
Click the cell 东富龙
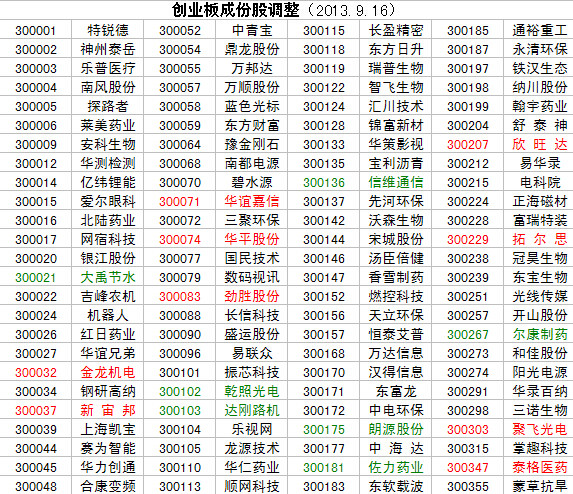coord(396,391)
